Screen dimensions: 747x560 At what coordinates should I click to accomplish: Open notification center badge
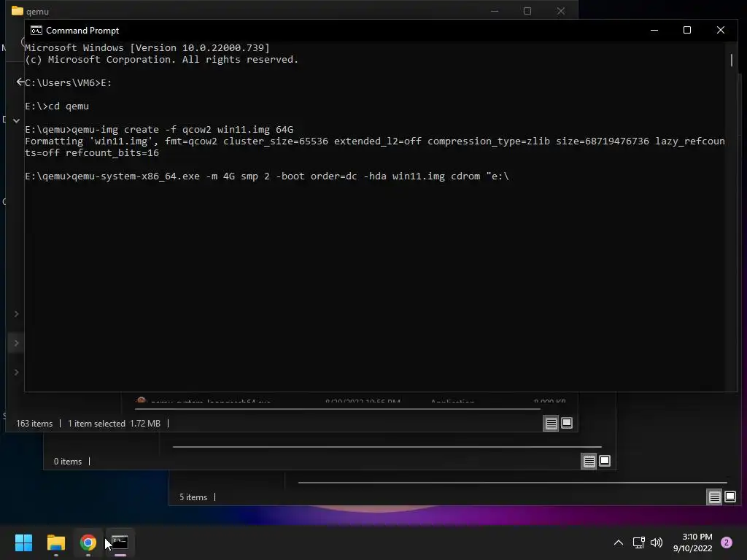click(727, 542)
